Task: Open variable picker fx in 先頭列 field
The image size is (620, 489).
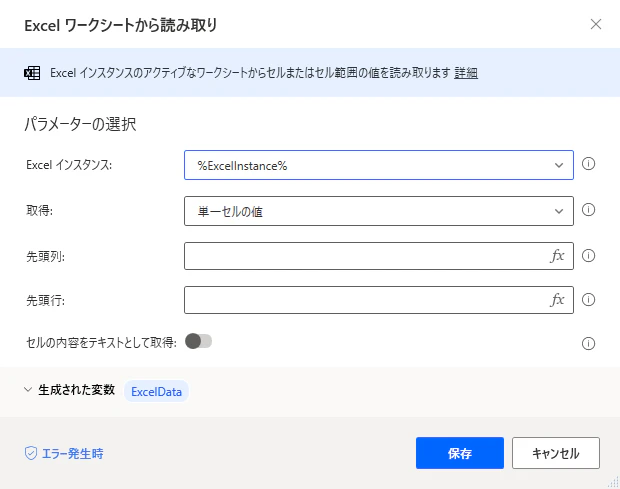Action: (558, 256)
